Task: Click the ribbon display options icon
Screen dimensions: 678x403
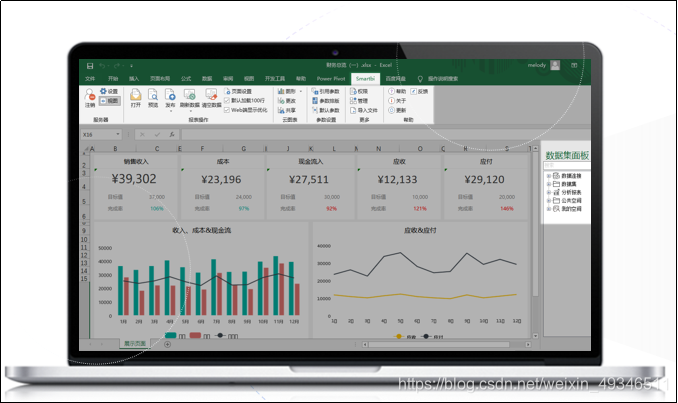Action: pyautogui.click(x=574, y=65)
